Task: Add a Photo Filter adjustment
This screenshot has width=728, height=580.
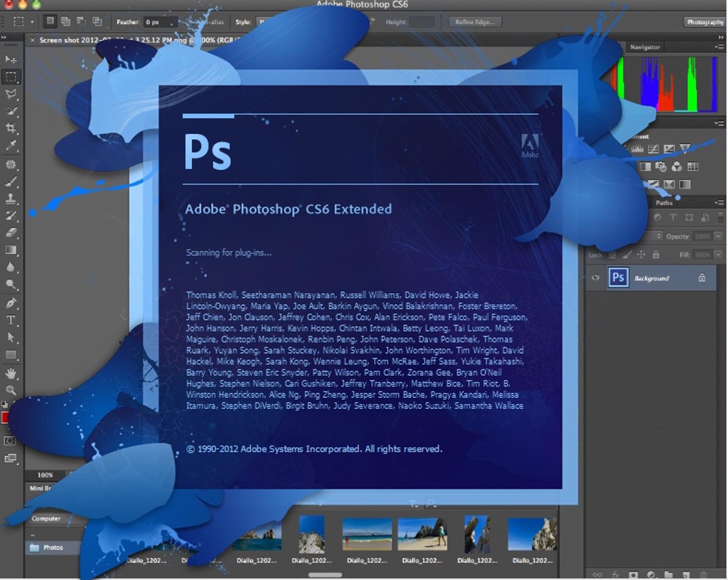Action: point(661,166)
